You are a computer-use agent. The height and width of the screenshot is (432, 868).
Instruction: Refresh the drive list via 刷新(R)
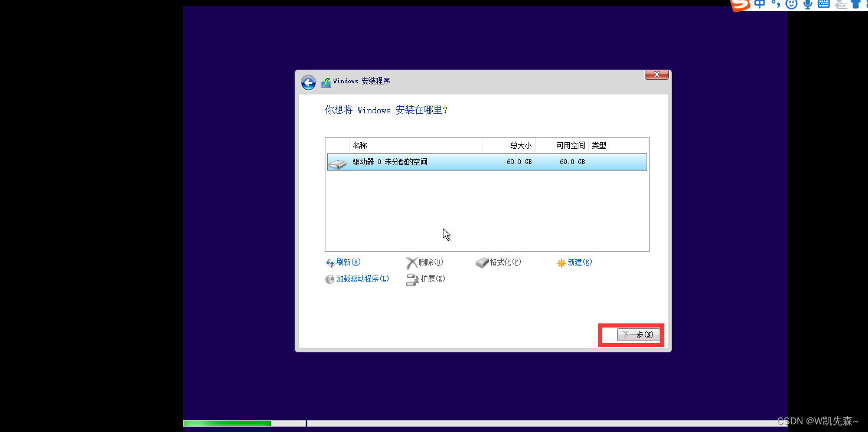(348, 263)
